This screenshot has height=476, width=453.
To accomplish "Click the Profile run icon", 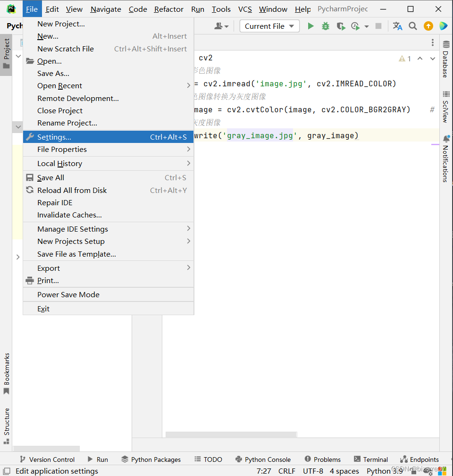I will pos(355,26).
